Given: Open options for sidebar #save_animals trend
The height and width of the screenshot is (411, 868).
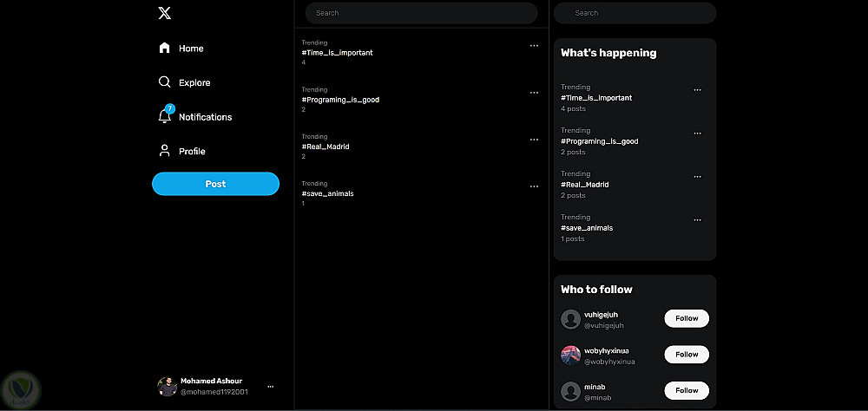Looking at the screenshot, I should (697, 220).
